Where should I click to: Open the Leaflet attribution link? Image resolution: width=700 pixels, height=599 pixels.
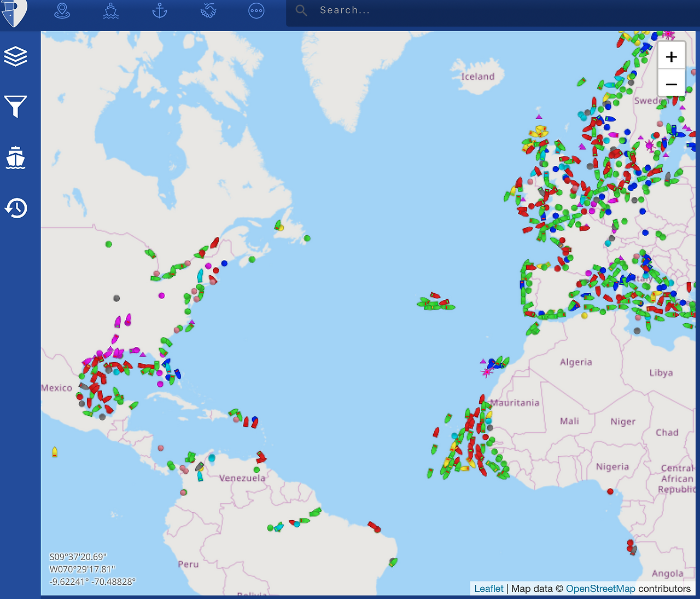(x=489, y=589)
